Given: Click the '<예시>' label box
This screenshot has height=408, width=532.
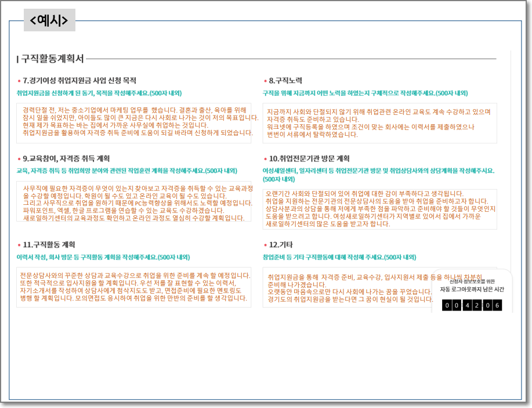Looking at the screenshot, I should [x=49, y=20].
